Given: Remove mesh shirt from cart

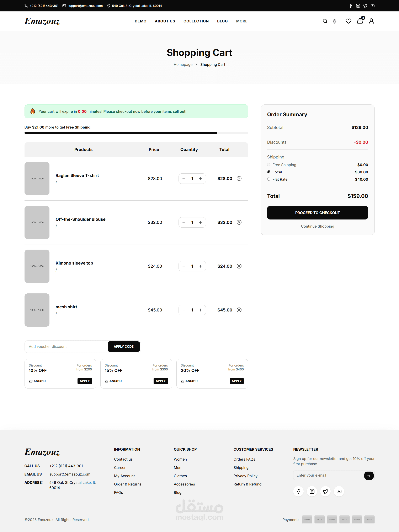Looking at the screenshot, I should point(239,310).
